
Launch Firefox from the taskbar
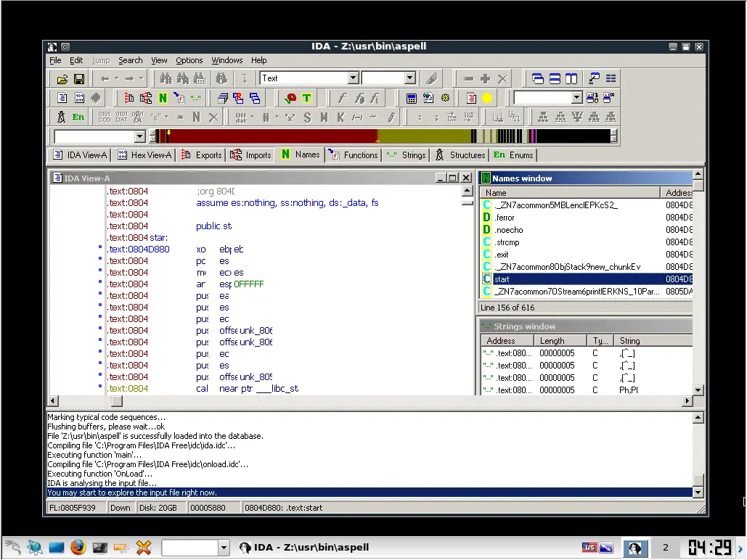click(78, 548)
